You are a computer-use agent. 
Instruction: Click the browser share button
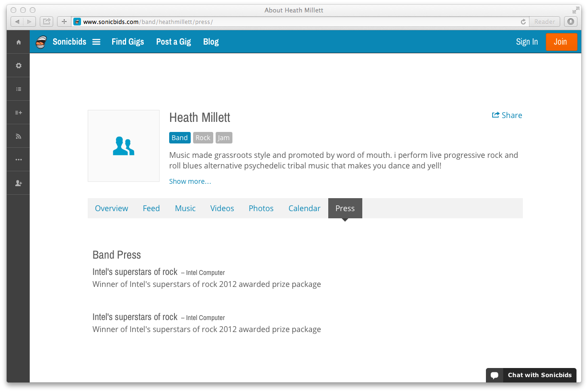click(46, 22)
